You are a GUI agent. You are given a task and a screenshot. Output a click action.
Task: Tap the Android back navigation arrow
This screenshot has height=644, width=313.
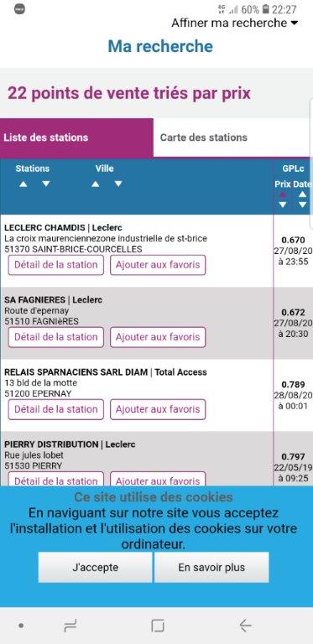pos(245,626)
